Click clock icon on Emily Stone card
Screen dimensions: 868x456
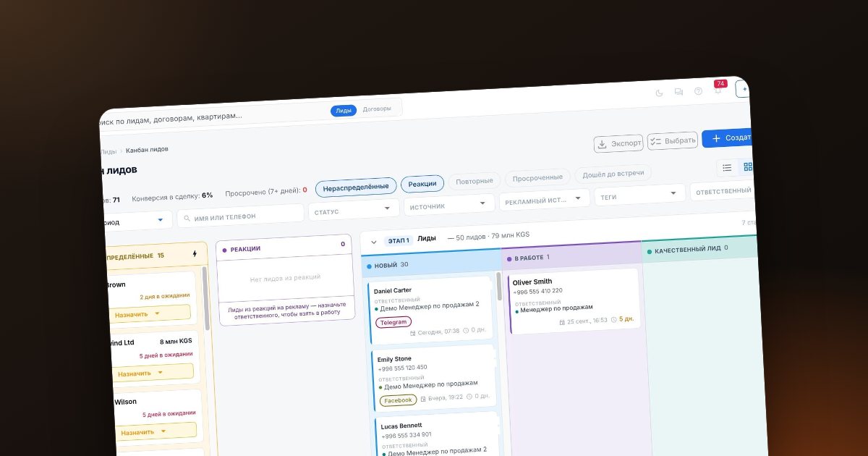pyautogui.click(x=469, y=397)
